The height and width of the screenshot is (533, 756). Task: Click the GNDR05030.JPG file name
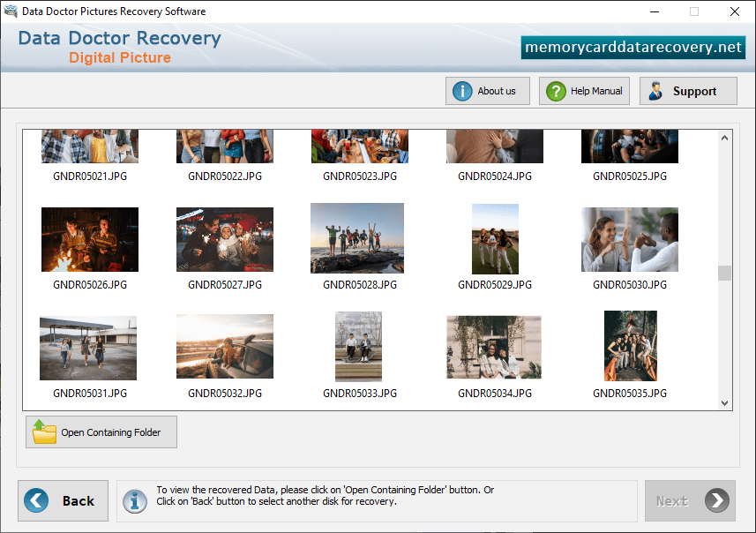coord(630,285)
